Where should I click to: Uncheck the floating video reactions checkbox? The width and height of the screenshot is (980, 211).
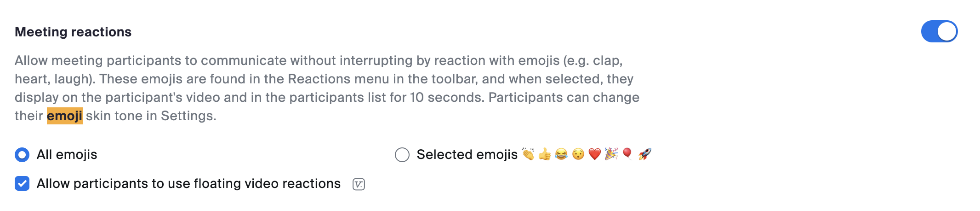click(22, 183)
